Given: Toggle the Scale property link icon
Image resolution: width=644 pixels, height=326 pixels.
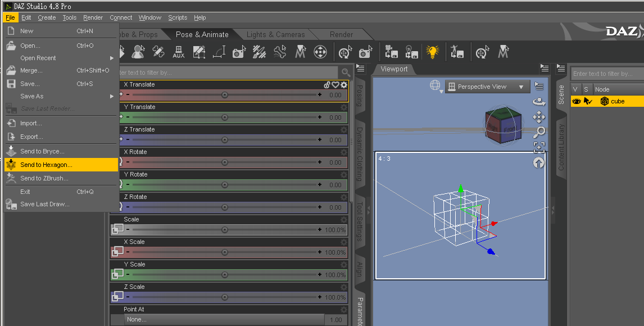Looking at the screenshot, I should pos(117,229).
